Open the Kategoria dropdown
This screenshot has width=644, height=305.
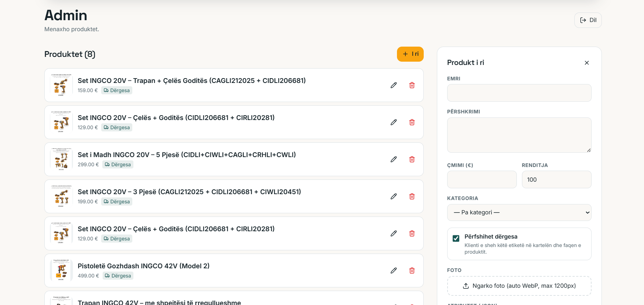pos(519,213)
